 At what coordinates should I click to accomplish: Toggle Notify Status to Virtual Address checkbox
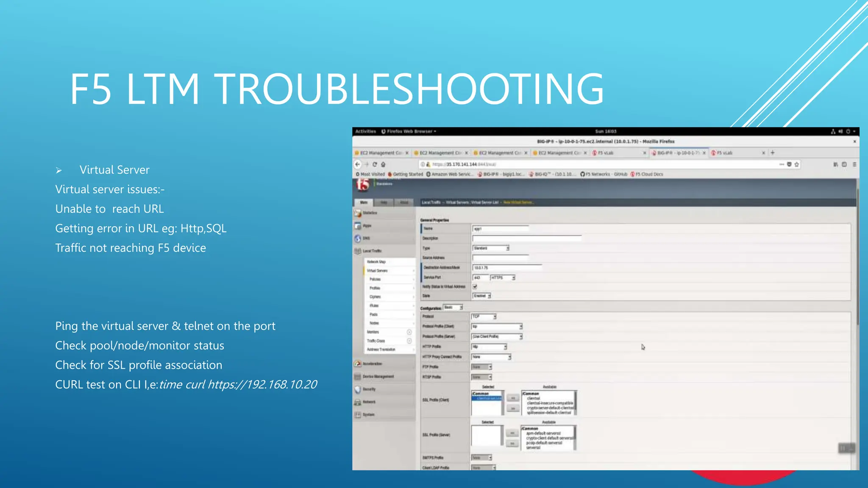click(475, 287)
